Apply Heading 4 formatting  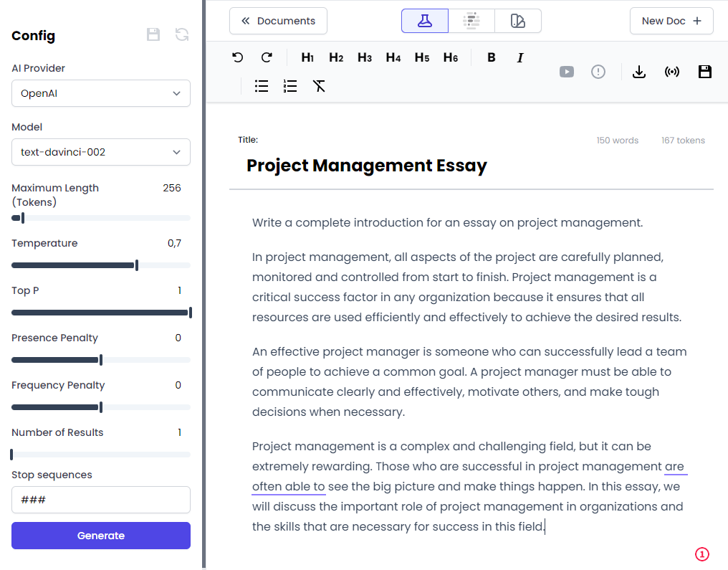pyautogui.click(x=393, y=57)
